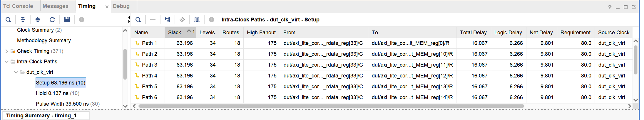
Task: Sort paths by Slack column header
Action: [x=175, y=33]
